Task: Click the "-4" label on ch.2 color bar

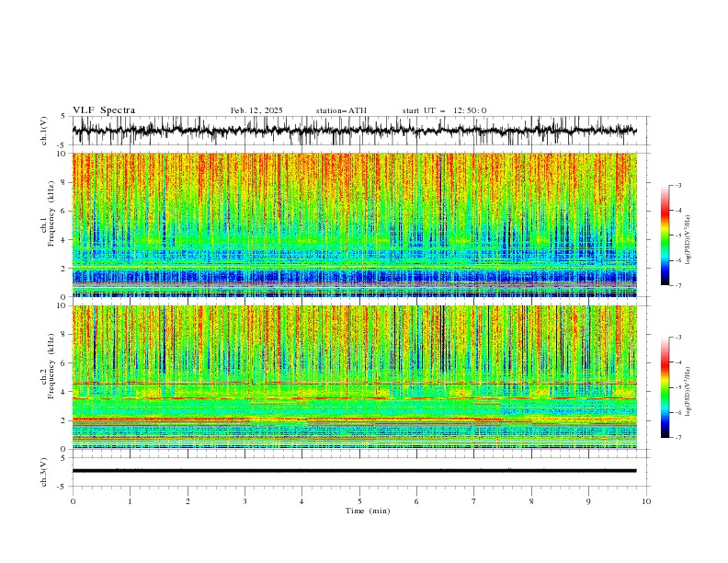Action: click(x=677, y=362)
